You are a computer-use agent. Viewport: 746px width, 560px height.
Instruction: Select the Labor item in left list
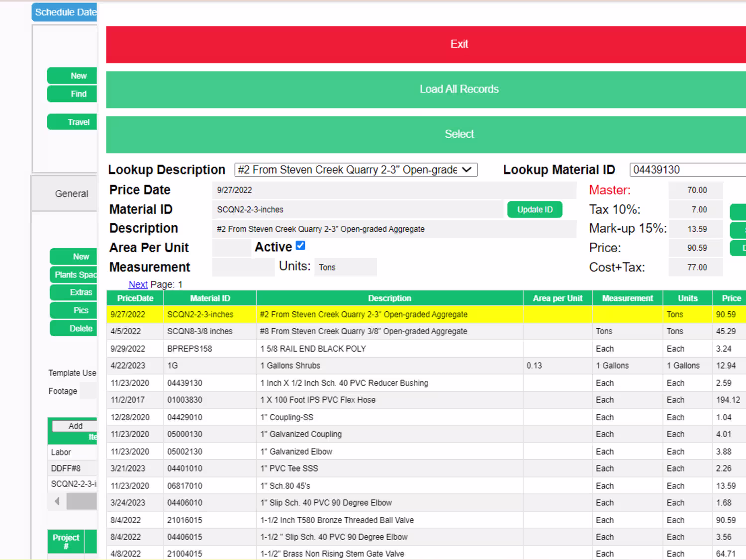[73, 453]
